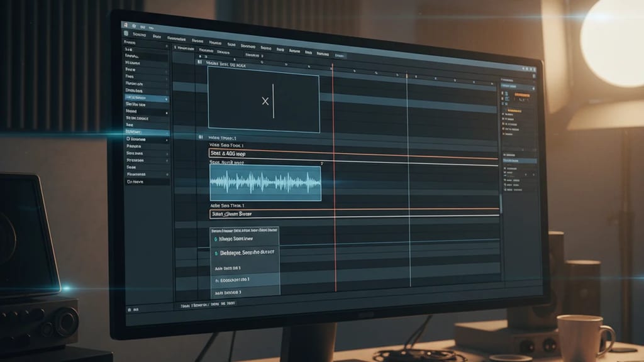Select the 'Fees' row in the left sidebar
644x362 pixels.
(146, 76)
